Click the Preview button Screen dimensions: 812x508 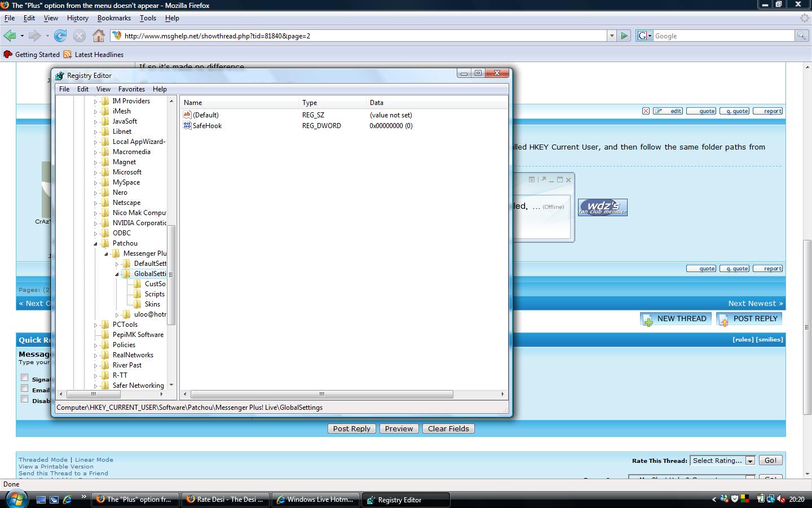click(x=399, y=428)
